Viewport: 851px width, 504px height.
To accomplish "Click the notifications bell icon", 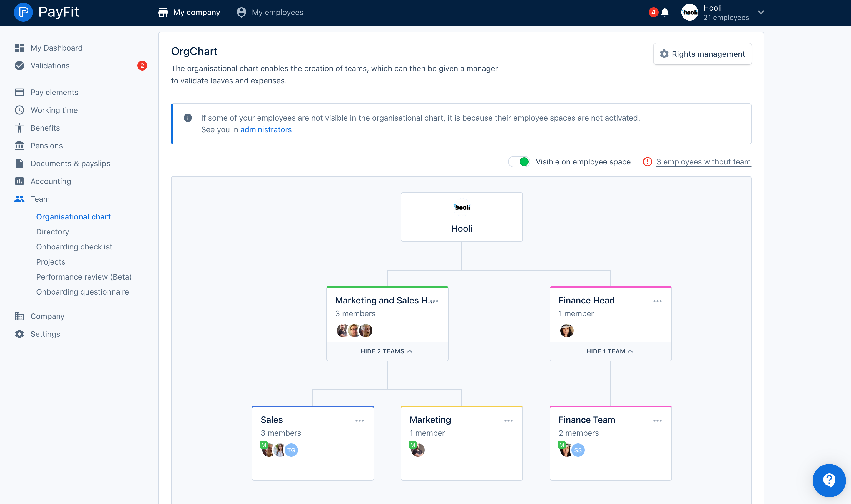I will click(665, 13).
